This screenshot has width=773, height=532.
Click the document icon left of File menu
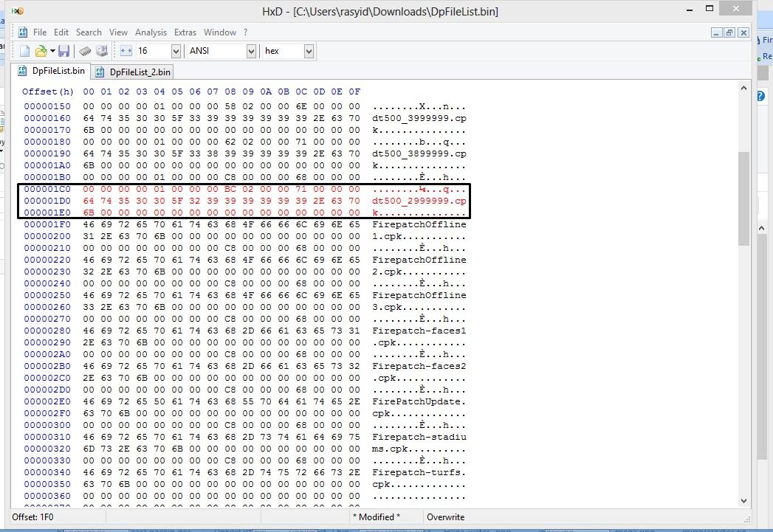(23, 32)
